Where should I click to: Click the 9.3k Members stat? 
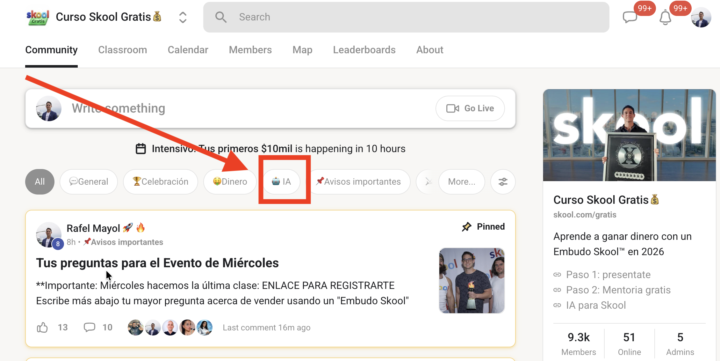coord(579,344)
